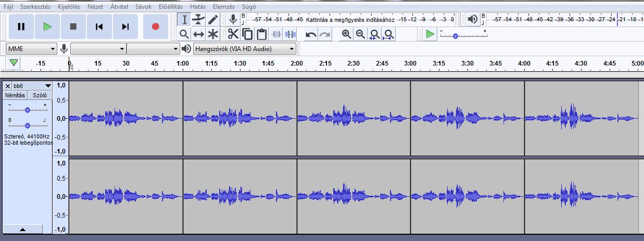The width and height of the screenshot is (644, 241).
Task: Select the Envelope tool
Action: pyautogui.click(x=198, y=20)
